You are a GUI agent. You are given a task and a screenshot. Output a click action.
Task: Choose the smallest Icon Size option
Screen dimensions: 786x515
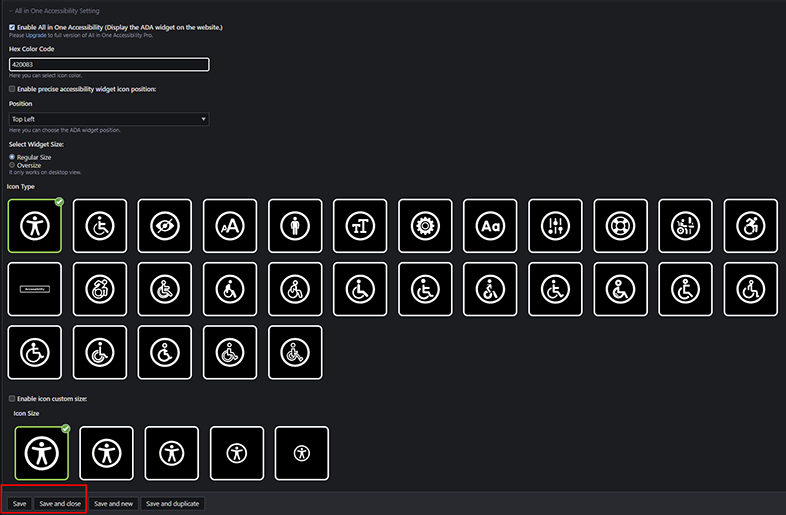(302, 453)
